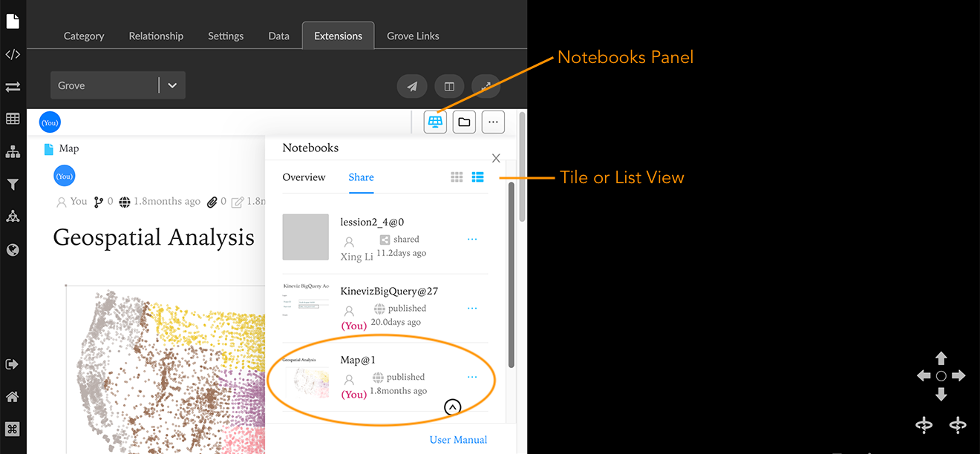Open the User Manual link
The height and width of the screenshot is (454, 980).
458,439
